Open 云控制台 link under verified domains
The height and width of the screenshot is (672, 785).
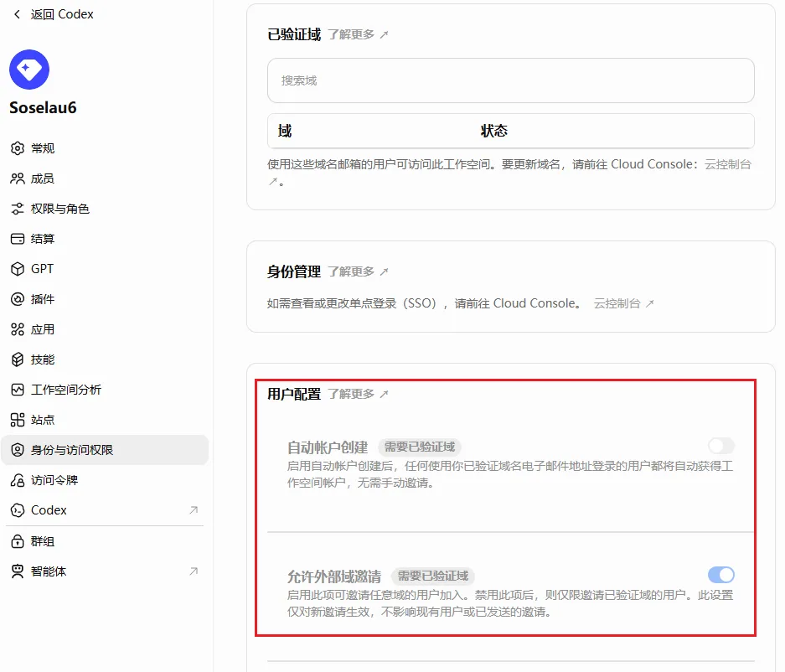pos(728,164)
